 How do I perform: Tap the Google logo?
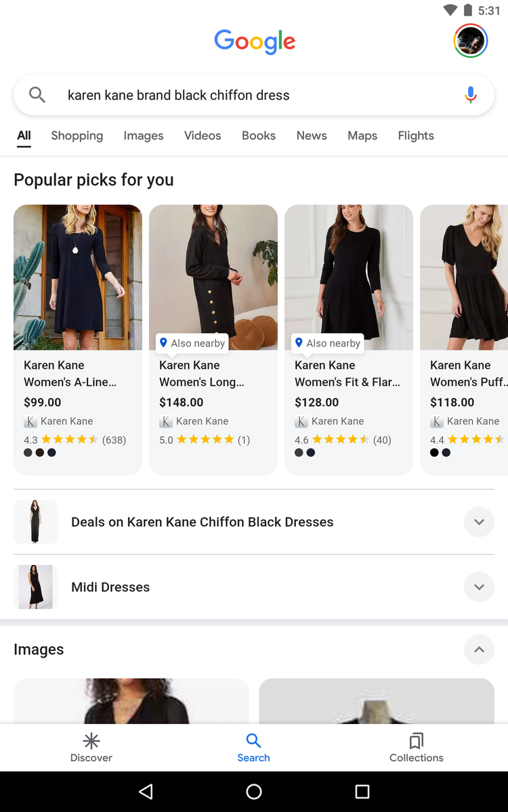click(x=255, y=42)
